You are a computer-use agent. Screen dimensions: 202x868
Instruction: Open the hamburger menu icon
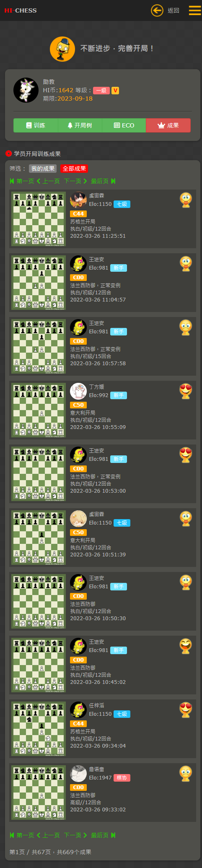click(195, 10)
